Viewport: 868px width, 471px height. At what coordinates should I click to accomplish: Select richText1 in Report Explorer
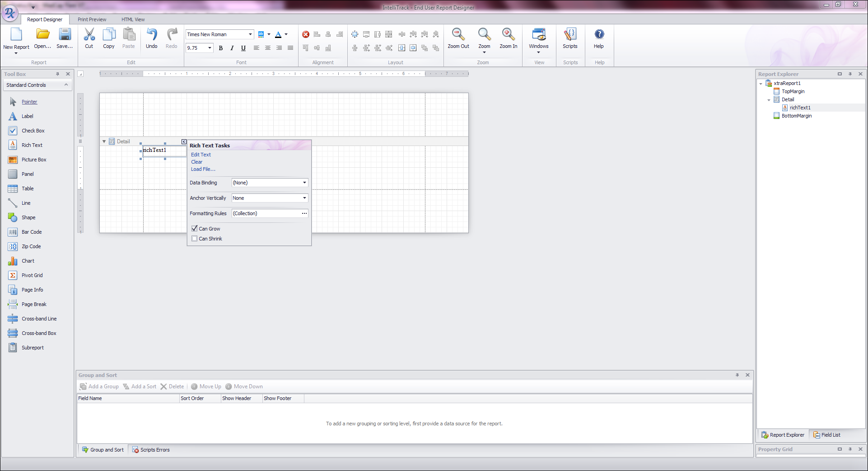pos(800,108)
